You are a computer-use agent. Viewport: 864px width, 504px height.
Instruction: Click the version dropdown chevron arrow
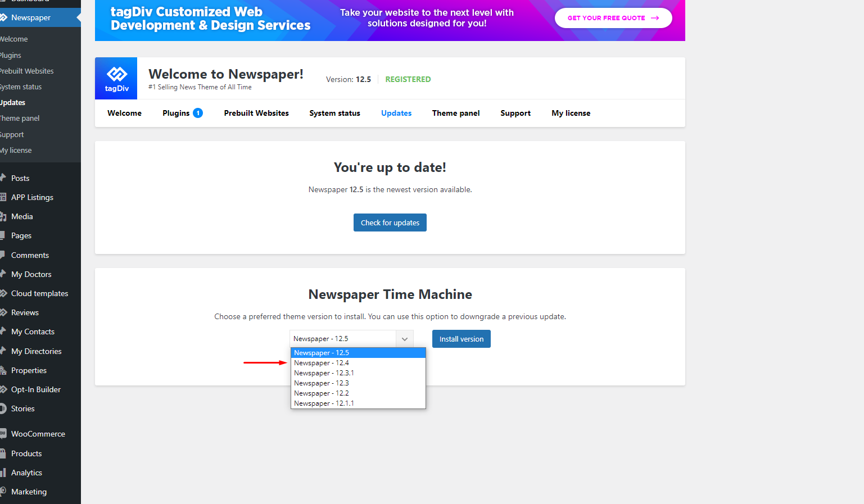(405, 339)
